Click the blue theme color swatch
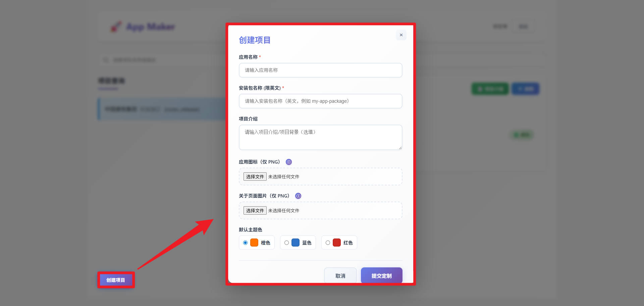The height and width of the screenshot is (306, 644). point(296,243)
